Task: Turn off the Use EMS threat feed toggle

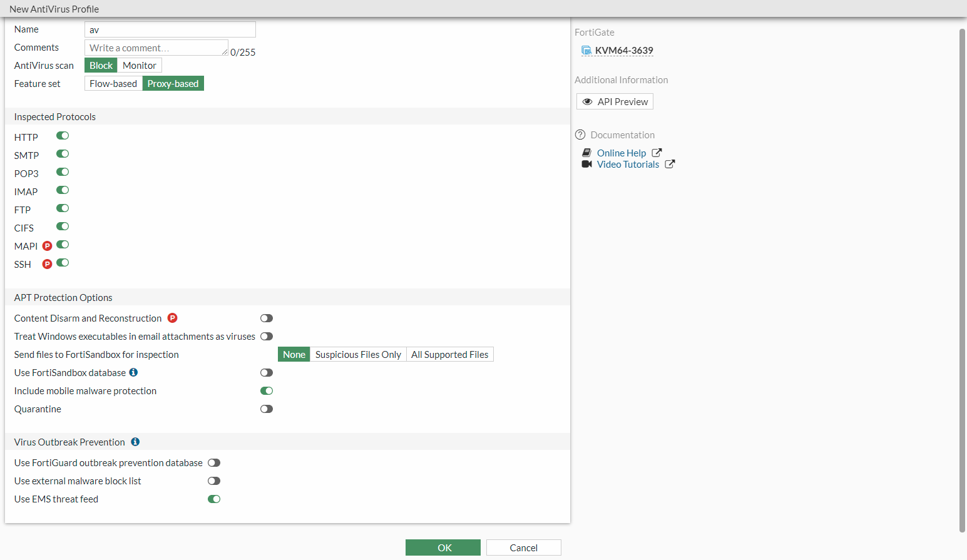Action: coord(214,499)
